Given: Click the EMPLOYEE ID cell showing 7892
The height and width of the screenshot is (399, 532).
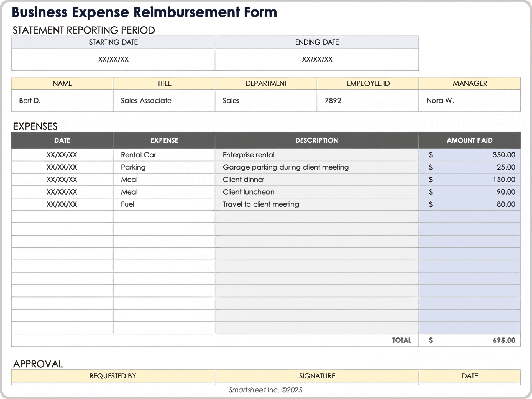Looking at the screenshot, I should (x=367, y=101).
